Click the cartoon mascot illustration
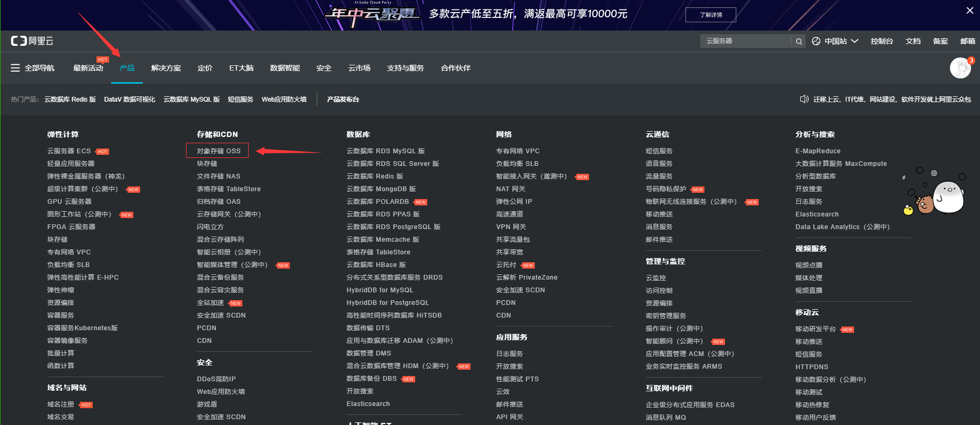The width and height of the screenshot is (980, 425). (934, 192)
